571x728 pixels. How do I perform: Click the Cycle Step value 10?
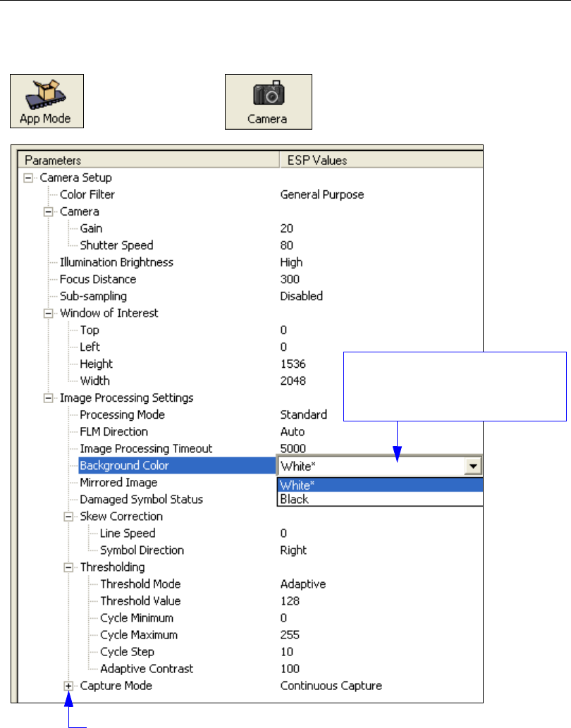[x=287, y=652]
